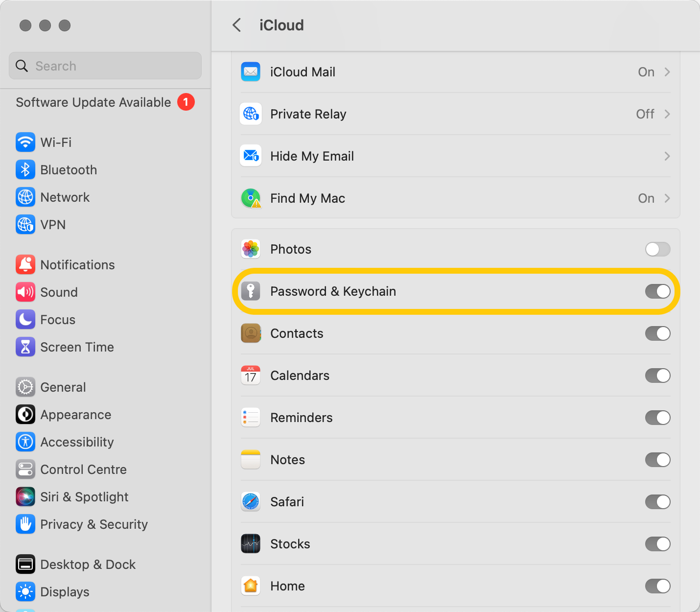Click the Home app icon
This screenshot has width=700, height=612.
[251, 586]
